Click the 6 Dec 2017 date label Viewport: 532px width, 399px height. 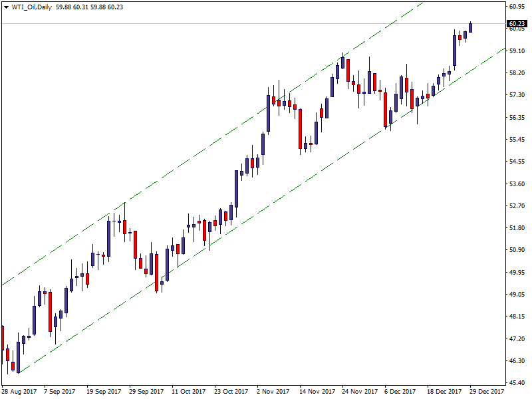[x=400, y=392]
